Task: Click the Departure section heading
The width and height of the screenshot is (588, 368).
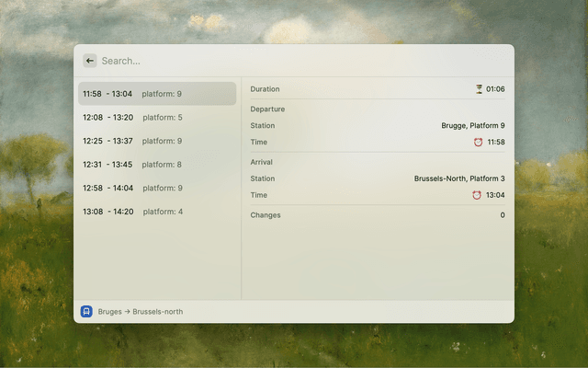Action: coord(267,109)
